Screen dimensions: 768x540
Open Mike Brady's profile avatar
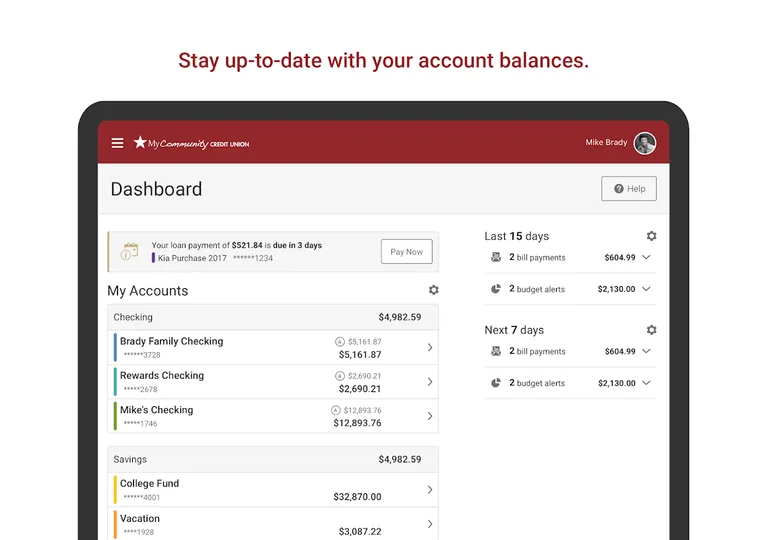[644, 143]
